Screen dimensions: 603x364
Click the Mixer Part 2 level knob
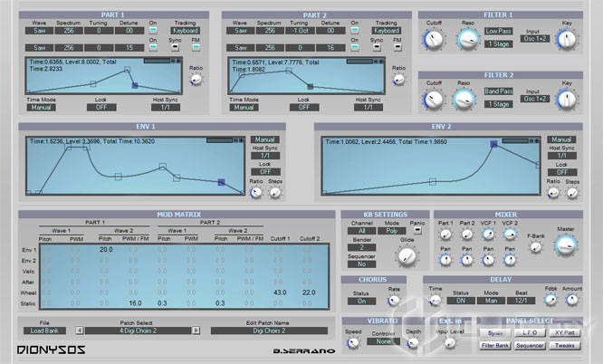tap(467, 235)
